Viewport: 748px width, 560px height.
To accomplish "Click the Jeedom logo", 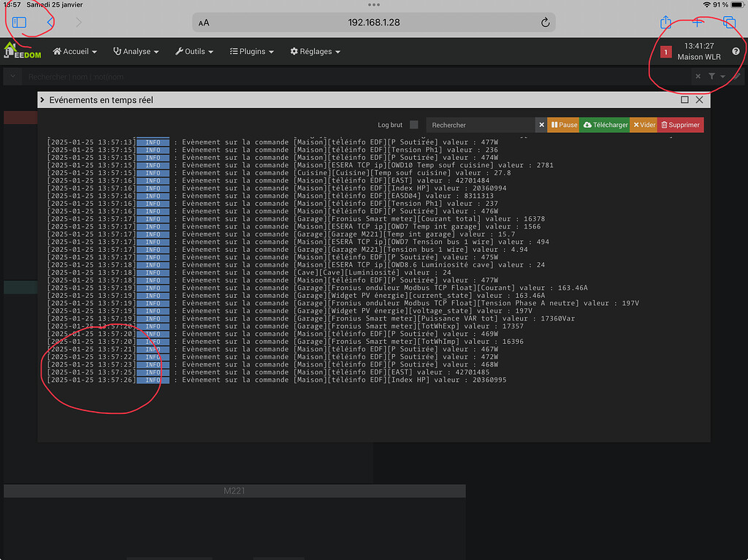I will click(20, 51).
